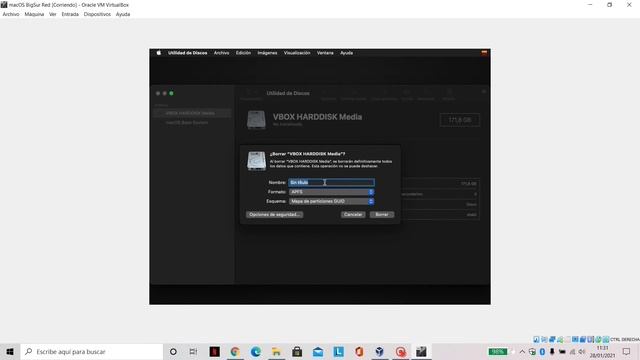Open Task View on the taskbar

click(193, 351)
